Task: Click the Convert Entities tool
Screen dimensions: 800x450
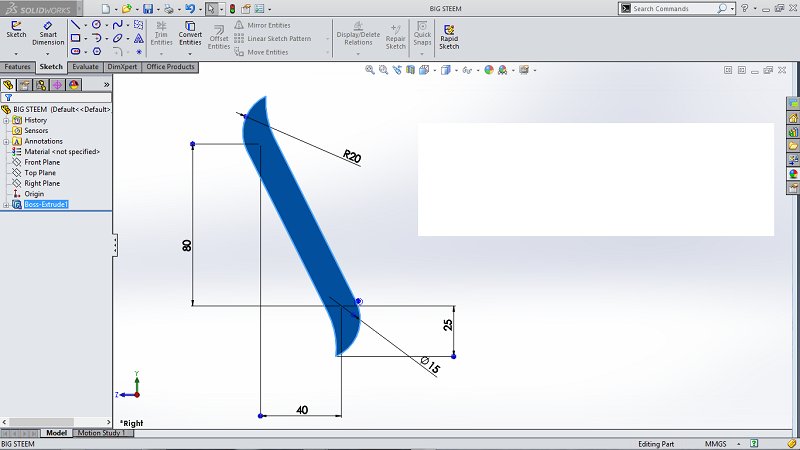Action: pos(190,33)
